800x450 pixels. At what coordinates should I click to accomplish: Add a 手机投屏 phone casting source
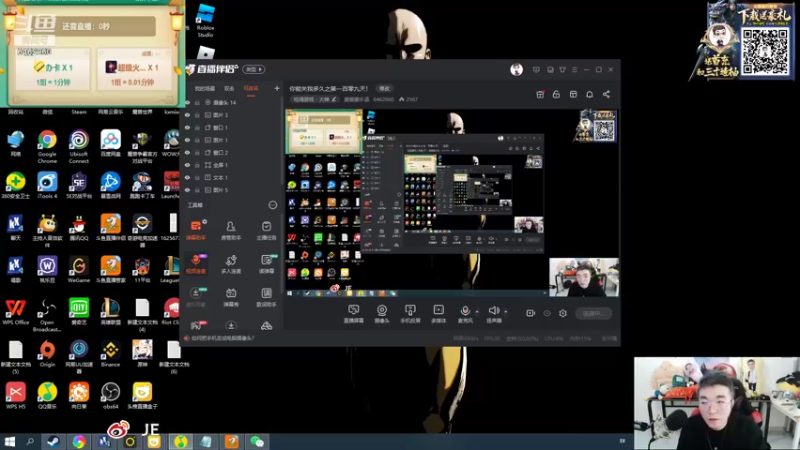pyautogui.click(x=410, y=313)
